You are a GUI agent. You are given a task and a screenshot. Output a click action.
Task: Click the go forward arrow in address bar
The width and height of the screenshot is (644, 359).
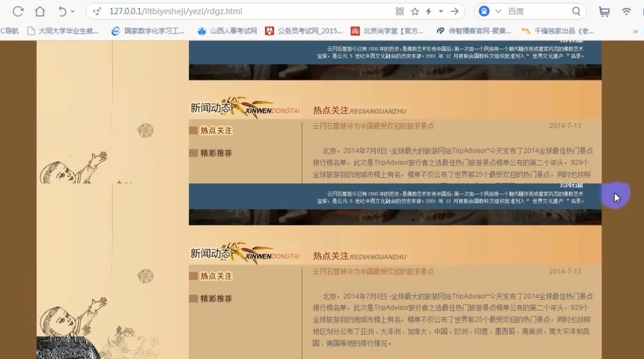point(454,12)
